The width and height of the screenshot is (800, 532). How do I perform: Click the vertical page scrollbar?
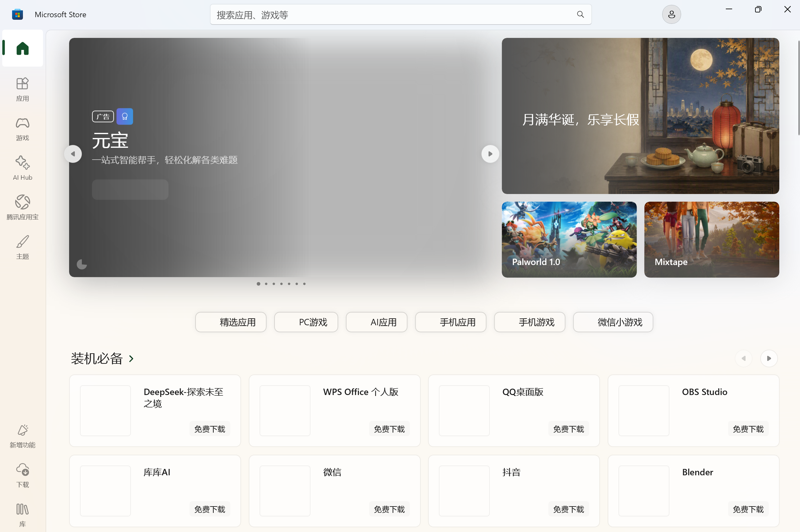pyautogui.click(x=798, y=88)
